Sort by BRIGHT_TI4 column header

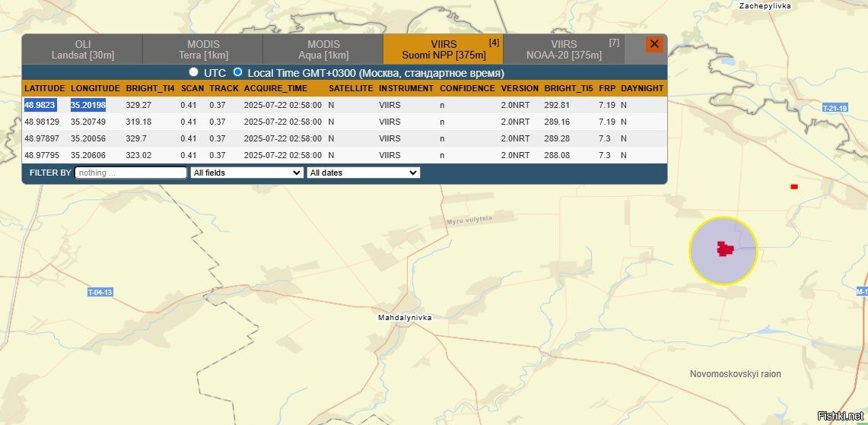pos(150,88)
